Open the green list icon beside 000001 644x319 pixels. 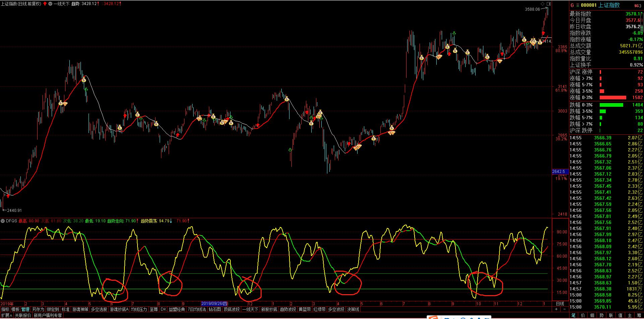point(577,5)
